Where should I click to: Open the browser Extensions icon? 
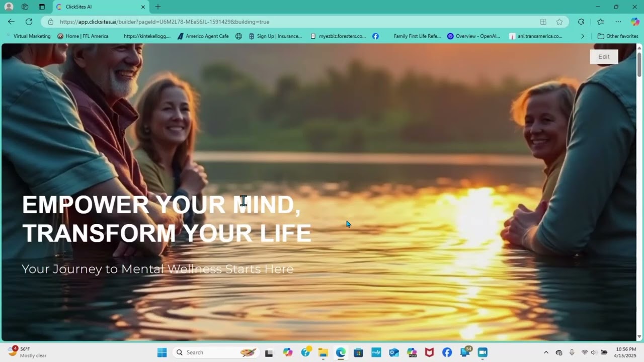click(x=581, y=22)
